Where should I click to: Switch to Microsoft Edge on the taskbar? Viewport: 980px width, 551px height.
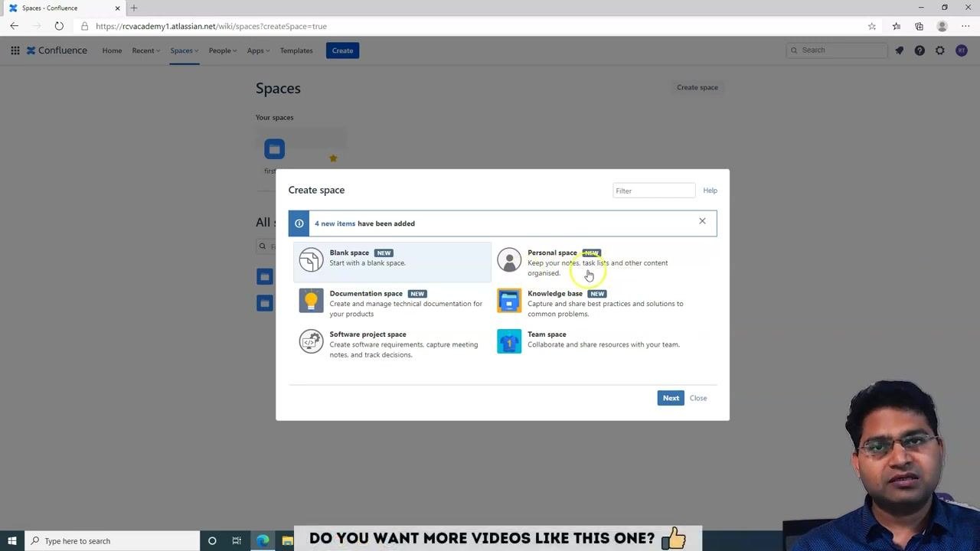[263, 541]
